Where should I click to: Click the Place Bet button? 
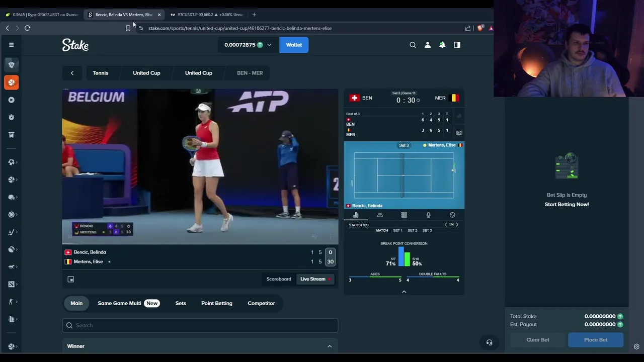point(596,340)
